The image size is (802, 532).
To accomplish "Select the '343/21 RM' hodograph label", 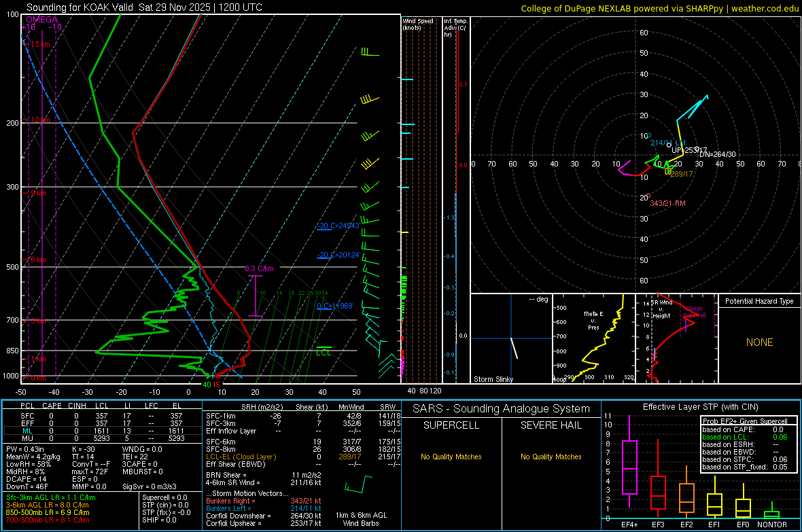I will tap(667, 204).
